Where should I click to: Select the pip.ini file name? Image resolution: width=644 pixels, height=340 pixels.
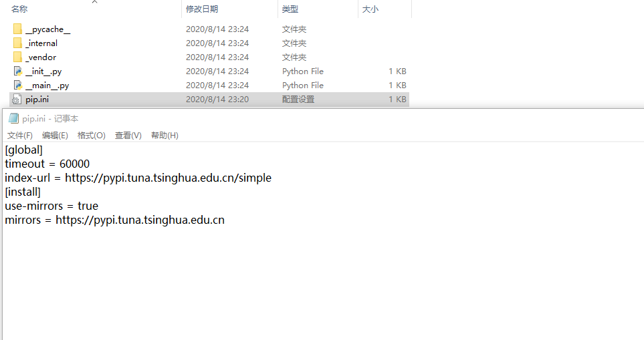click(37, 100)
